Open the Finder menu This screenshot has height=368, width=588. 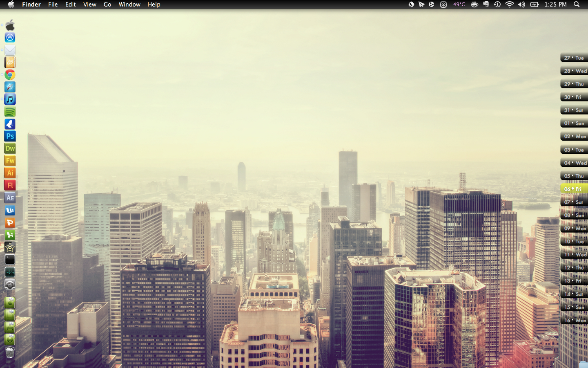point(31,4)
